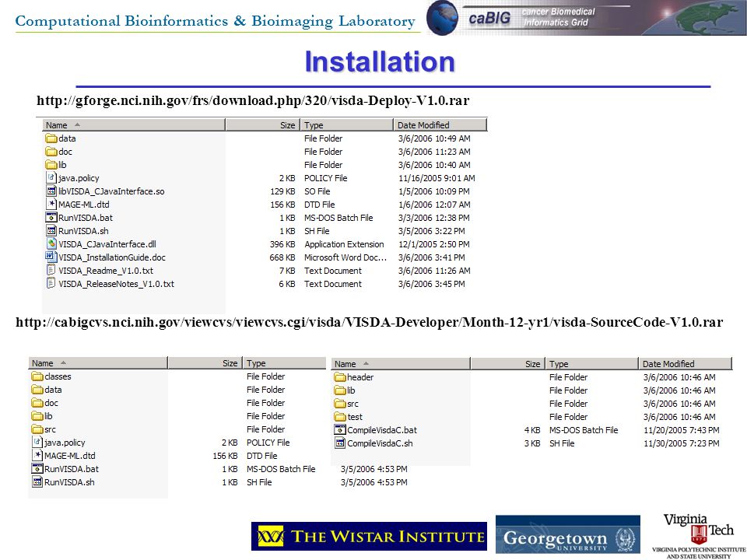Viewport: 747px width, 560px height.
Task: Sort the top listing by the Type column header
Action: (347, 125)
